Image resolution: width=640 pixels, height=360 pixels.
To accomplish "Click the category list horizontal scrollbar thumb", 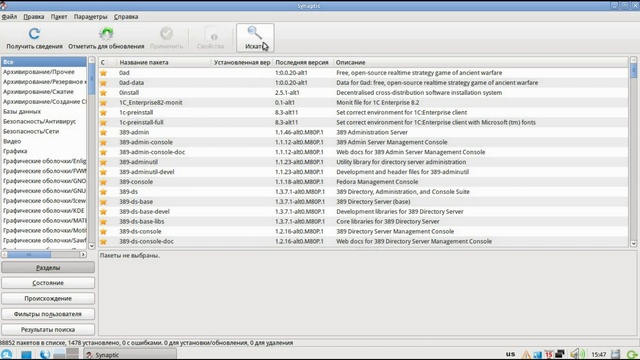I will (x=29, y=254).
